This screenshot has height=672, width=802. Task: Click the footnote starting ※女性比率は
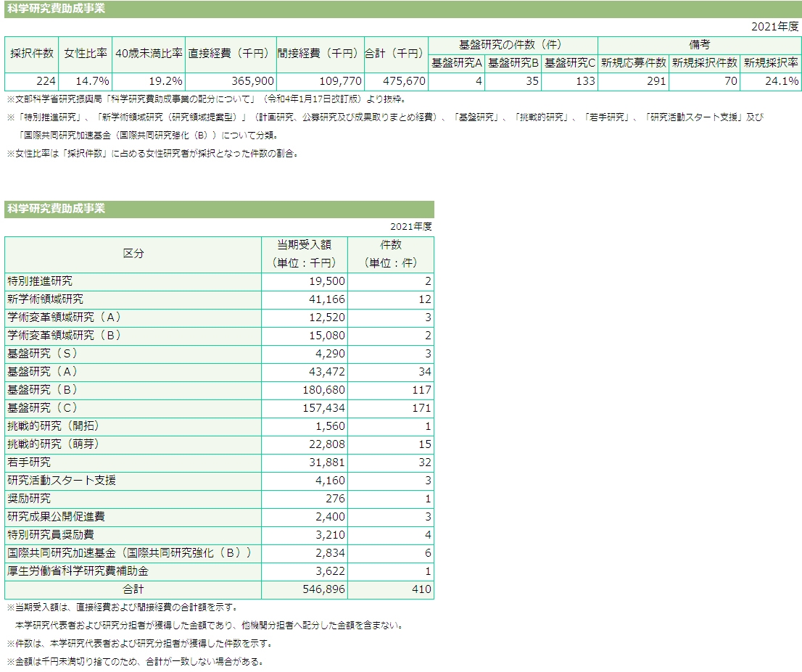[x=153, y=154]
